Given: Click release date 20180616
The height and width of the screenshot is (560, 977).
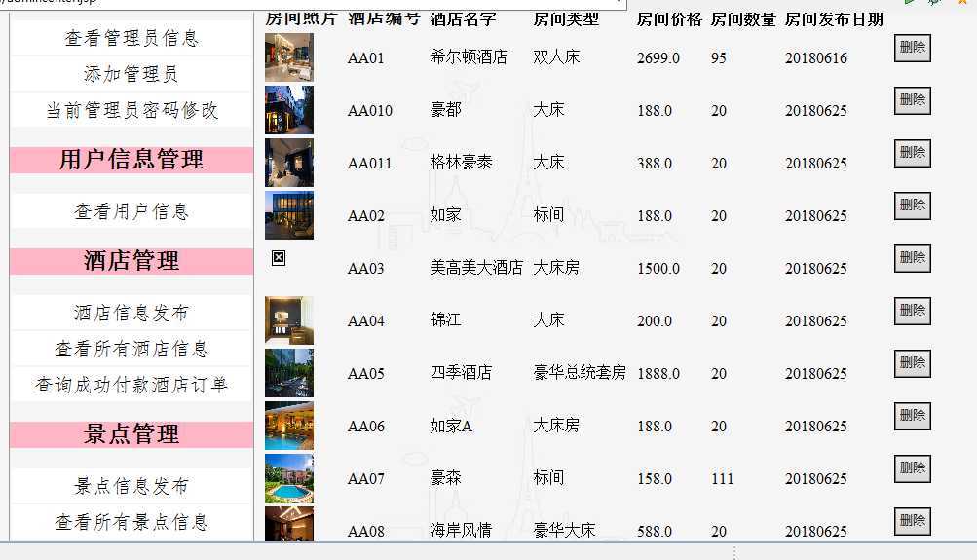Looking at the screenshot, I should [x=816, y=57].
